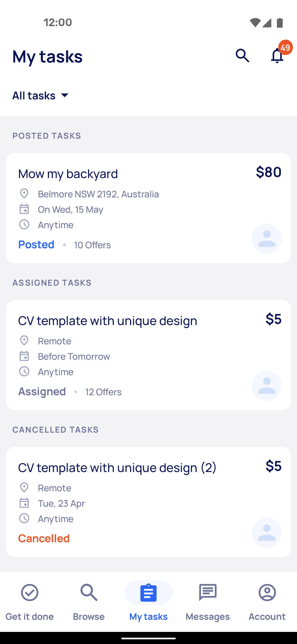
Task: Go to the Browse tab
Action: 89,602
